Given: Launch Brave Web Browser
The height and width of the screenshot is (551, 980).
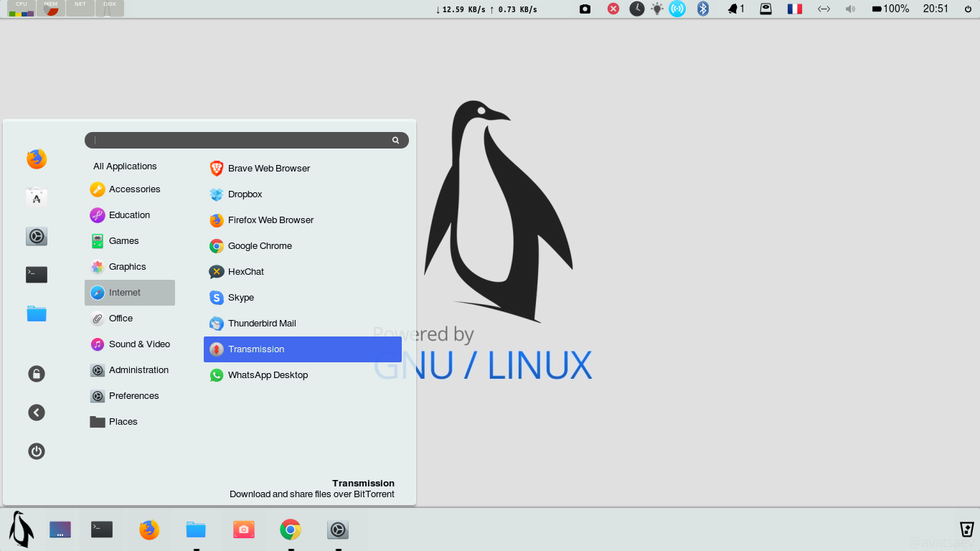Looking at the screenshot, I should 303,169.
